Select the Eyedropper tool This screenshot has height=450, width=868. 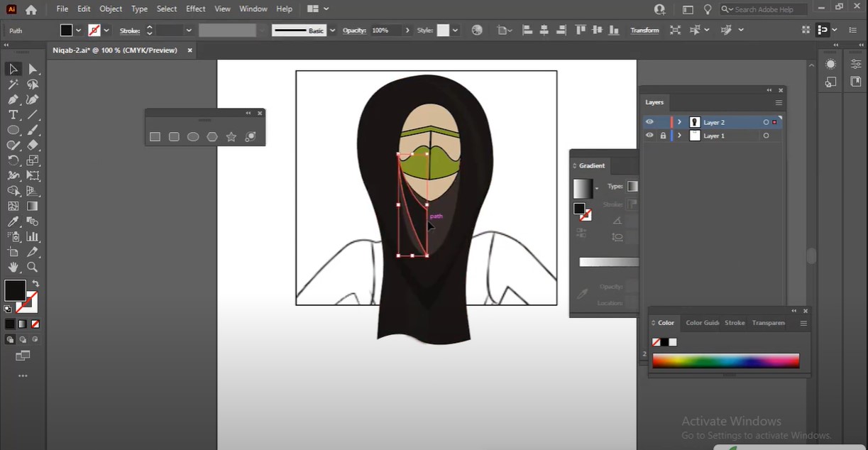click(x=13, y=221)
